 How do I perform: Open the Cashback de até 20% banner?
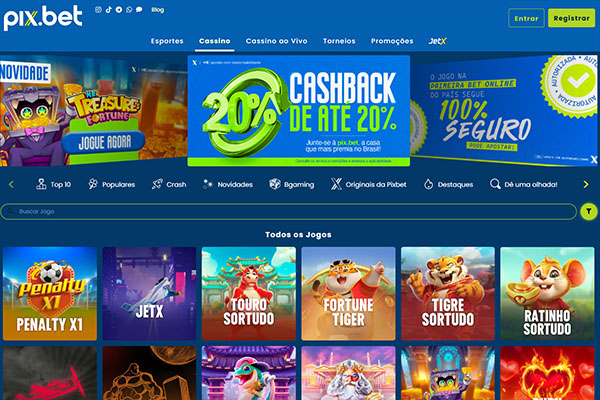(298, 111)
